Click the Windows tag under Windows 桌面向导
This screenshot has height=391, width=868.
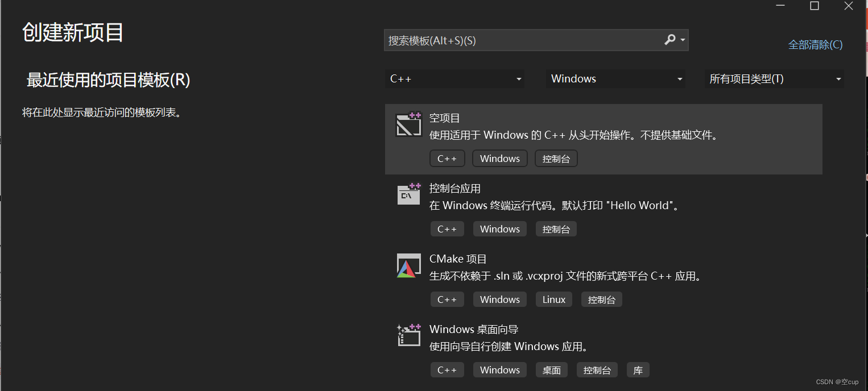pos(500,370)
